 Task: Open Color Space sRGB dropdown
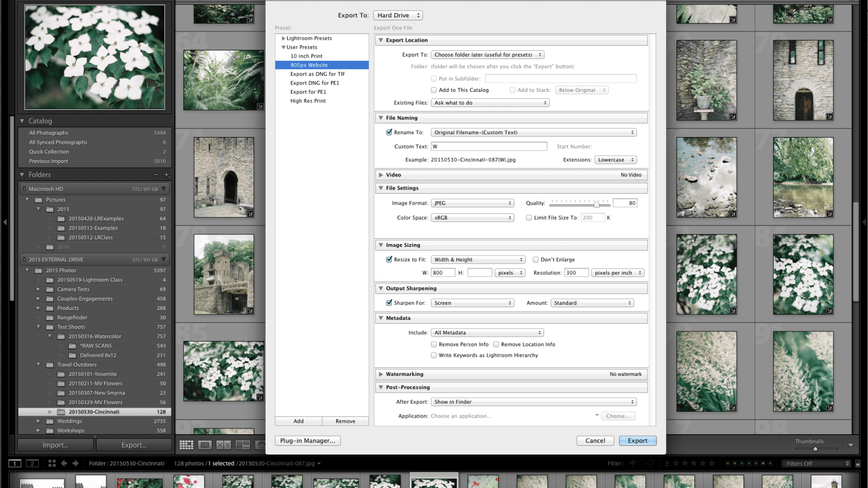473,218
